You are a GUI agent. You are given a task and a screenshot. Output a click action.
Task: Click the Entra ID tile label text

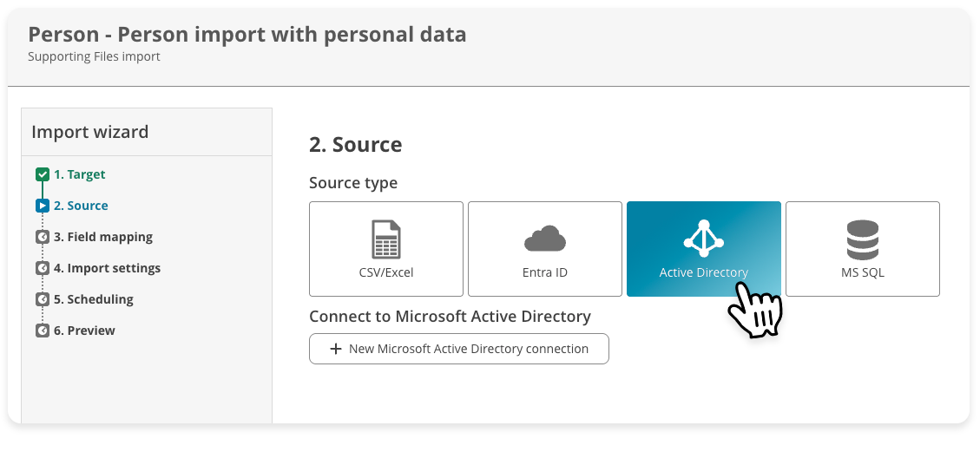(545, 272)
